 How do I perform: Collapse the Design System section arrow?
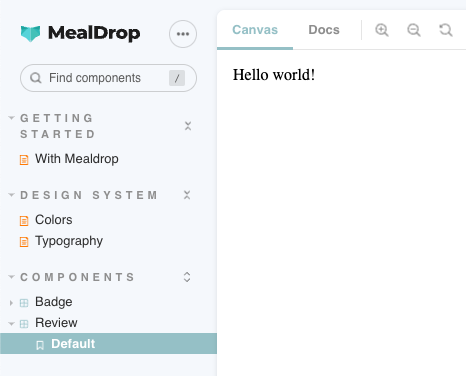click(11, 195)
